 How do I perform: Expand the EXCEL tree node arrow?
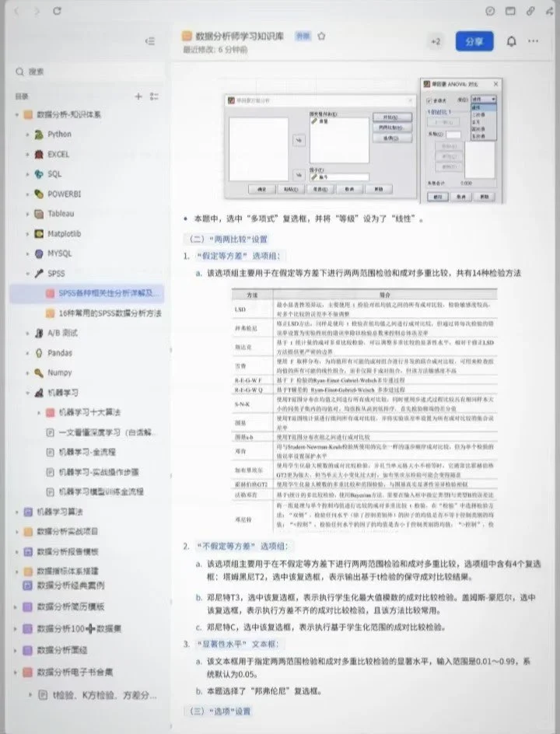coord(28,154)
